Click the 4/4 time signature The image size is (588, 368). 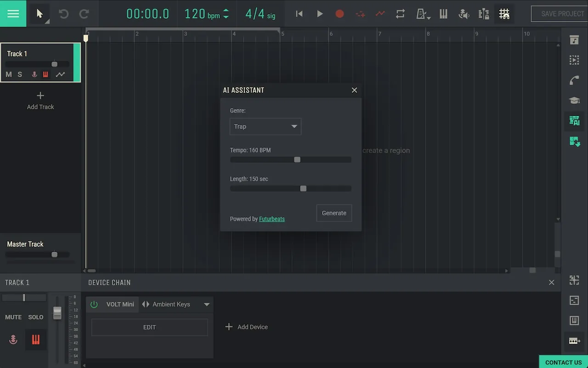click(260, 14)
